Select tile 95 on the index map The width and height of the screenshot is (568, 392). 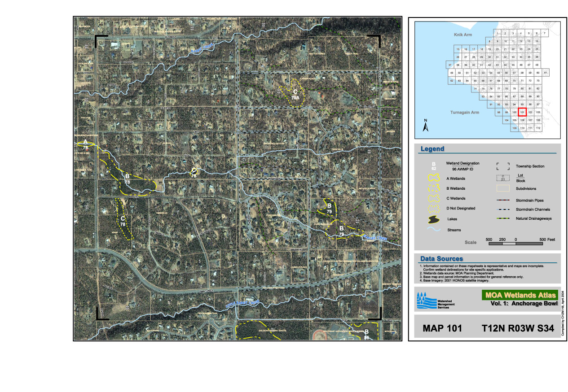(522, 104)
